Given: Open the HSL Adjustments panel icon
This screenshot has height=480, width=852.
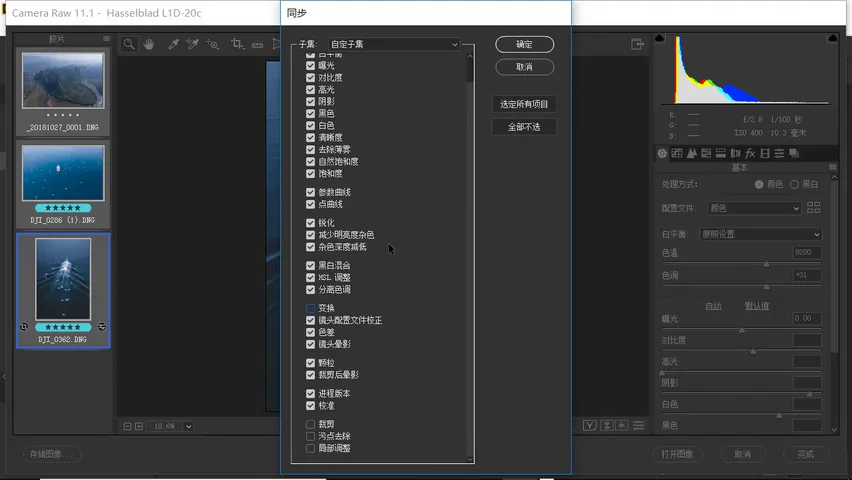Looking at the screenshot, I should click(706, 153).
